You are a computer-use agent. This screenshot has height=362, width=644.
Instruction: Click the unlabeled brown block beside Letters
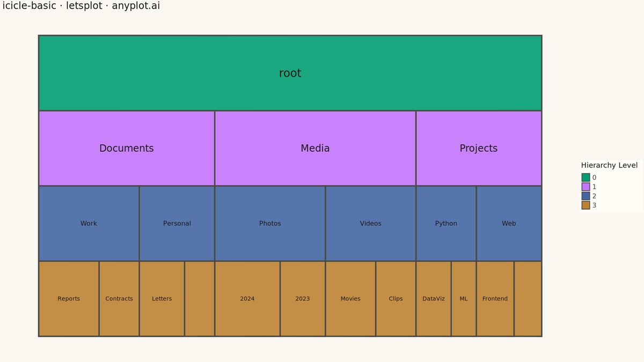click(x=200, y=299)
